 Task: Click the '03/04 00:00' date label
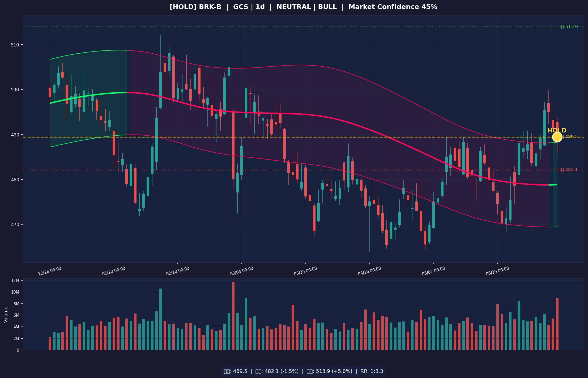click(242, 271)
